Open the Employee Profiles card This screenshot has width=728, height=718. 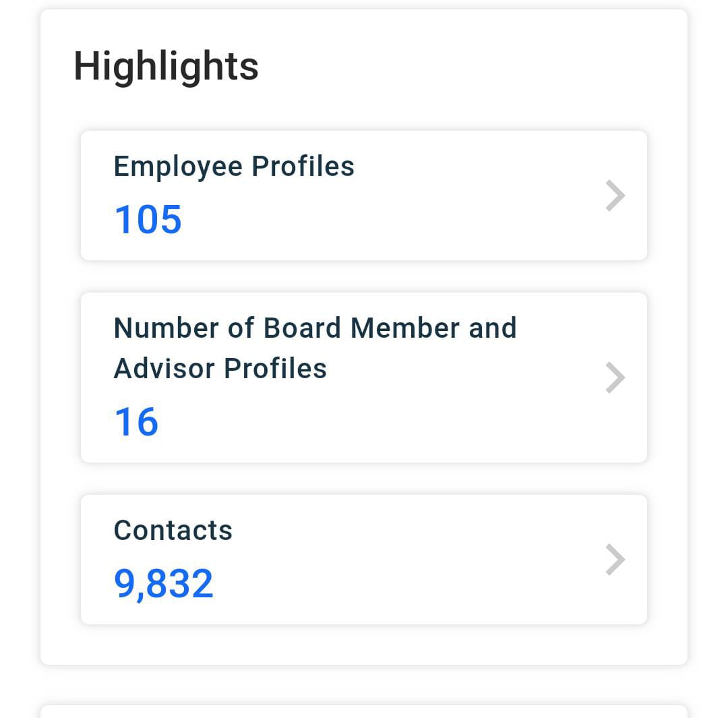click(364, 196)
